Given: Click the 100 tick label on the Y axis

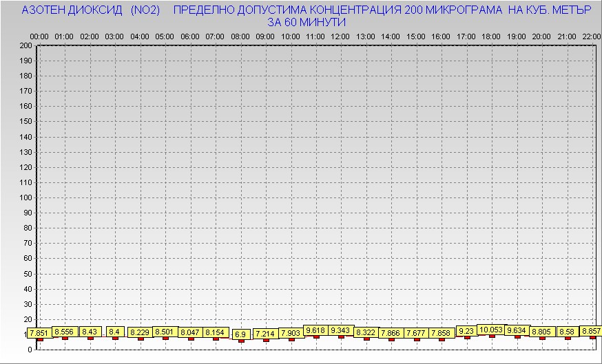Looking at the screenshot, I should (26, 197).
